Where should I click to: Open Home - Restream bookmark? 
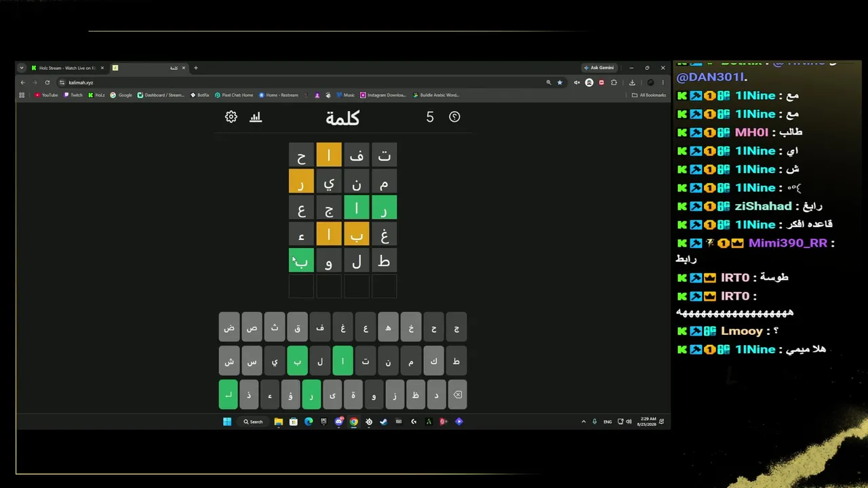pyautogui.click(x=279, y=95)
